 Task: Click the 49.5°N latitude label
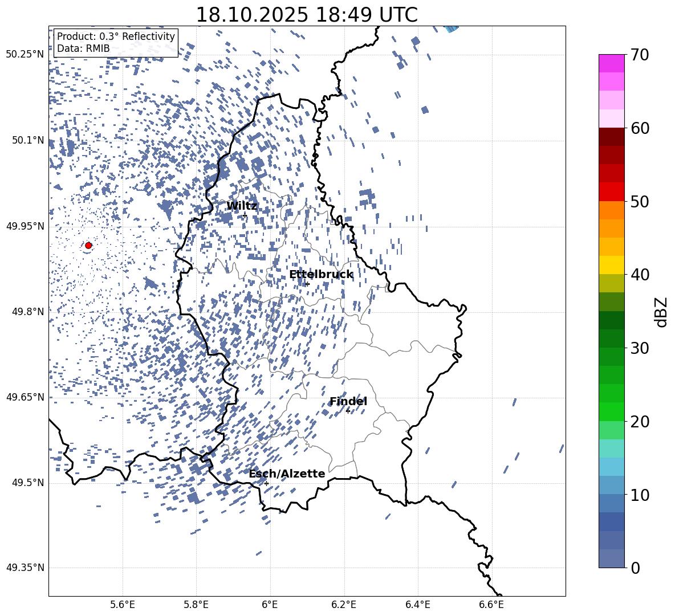(28, 483)
